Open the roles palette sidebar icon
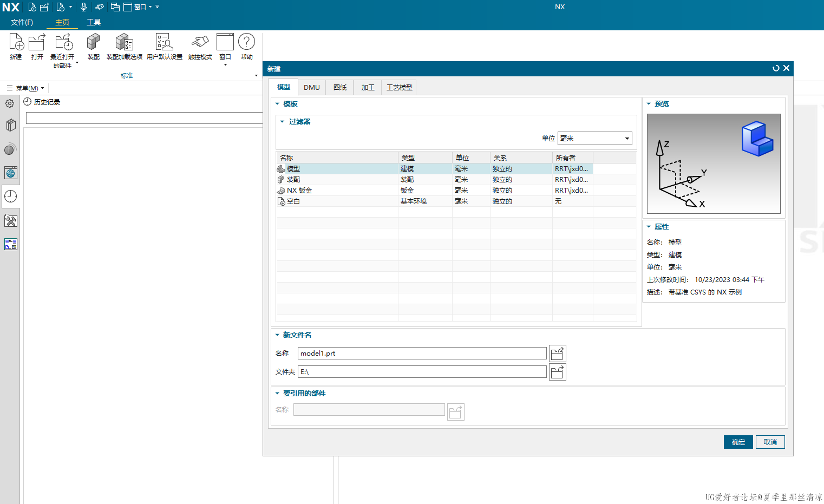The height and width of the screenshot is (504, 824). tap(11, 244)
